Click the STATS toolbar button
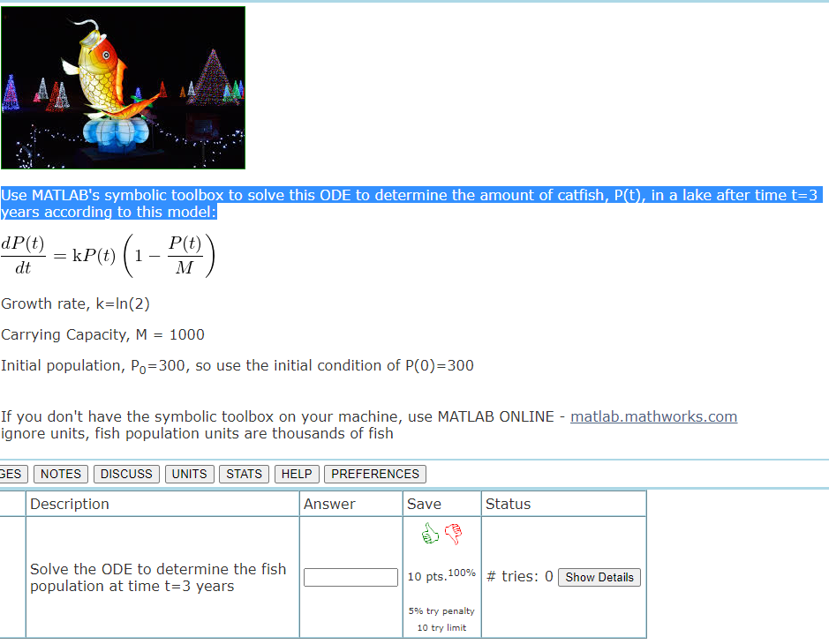The width and height of the screenshot is (829, 644). click(244, 474)
